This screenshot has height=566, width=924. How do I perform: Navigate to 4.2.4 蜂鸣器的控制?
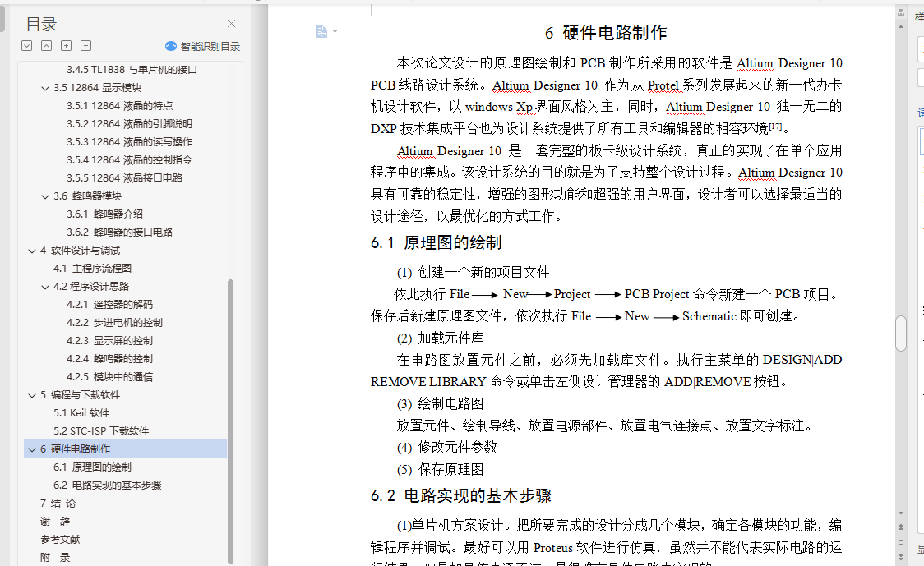coord(109,359)
